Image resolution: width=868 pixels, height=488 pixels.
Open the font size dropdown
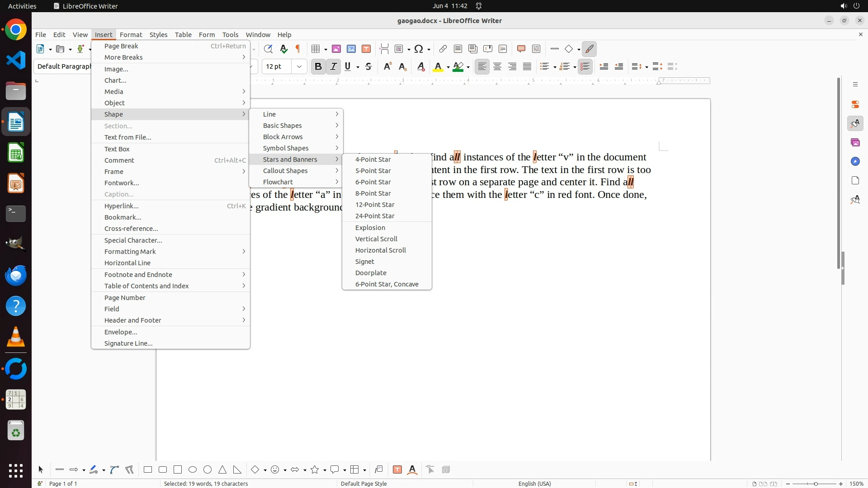[299, 66]
